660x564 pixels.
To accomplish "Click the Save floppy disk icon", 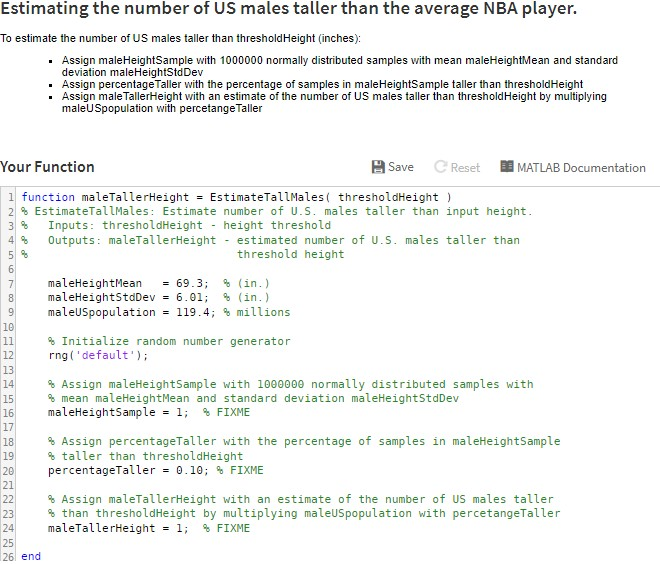I will coord(378,167).
